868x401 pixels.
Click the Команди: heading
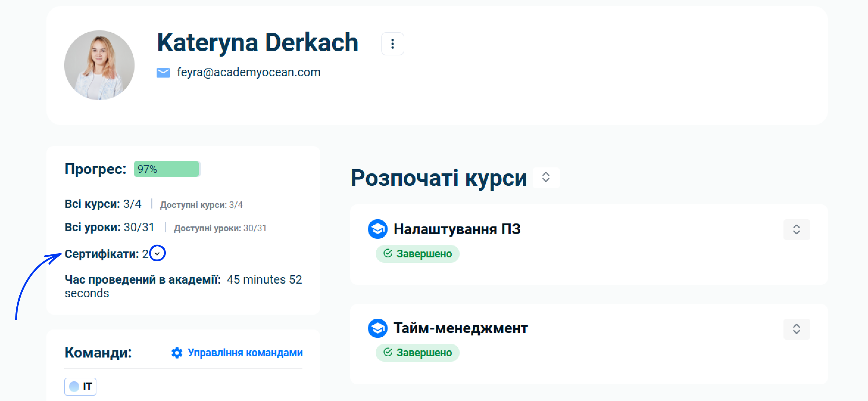98,352
